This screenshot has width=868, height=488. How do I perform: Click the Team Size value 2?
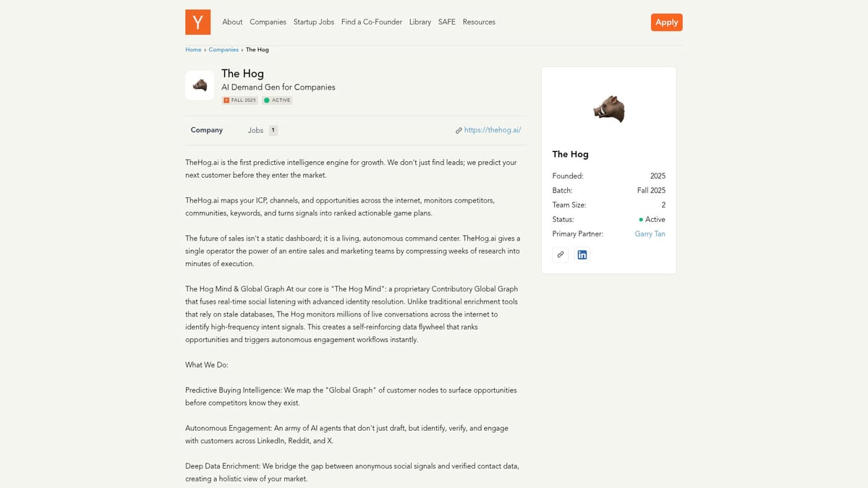pos(663,205)
